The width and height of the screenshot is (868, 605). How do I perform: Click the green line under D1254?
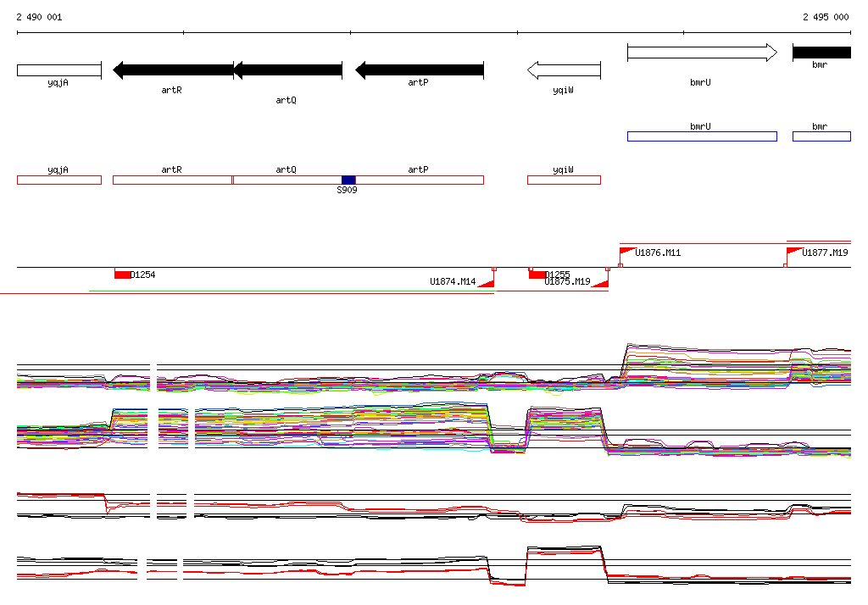292,291
